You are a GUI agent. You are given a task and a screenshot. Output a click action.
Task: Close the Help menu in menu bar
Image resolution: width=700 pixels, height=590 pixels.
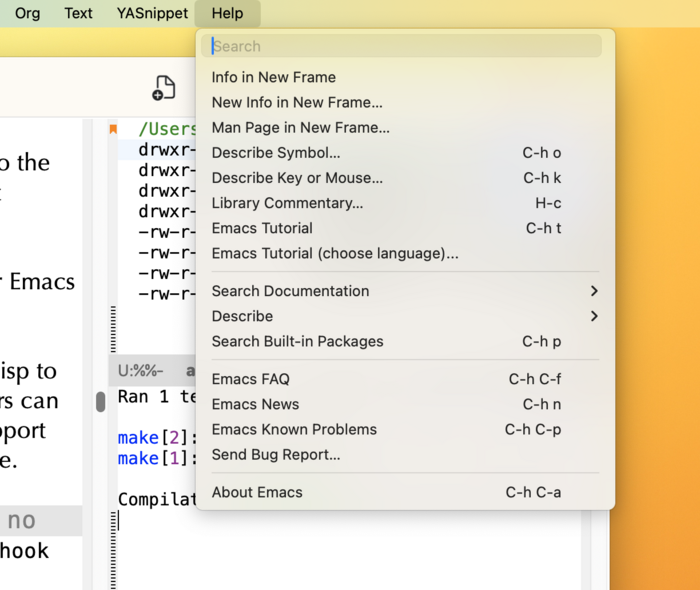coord(227,13)
